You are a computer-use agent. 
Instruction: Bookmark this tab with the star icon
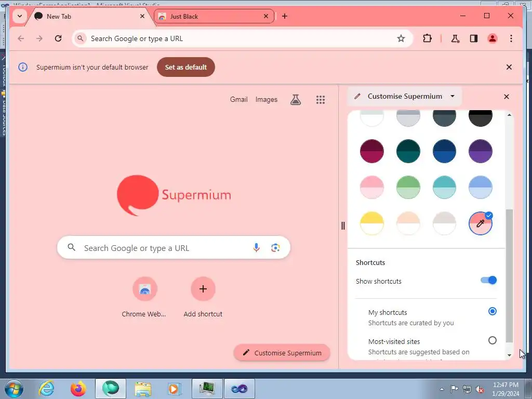(401, 38)
